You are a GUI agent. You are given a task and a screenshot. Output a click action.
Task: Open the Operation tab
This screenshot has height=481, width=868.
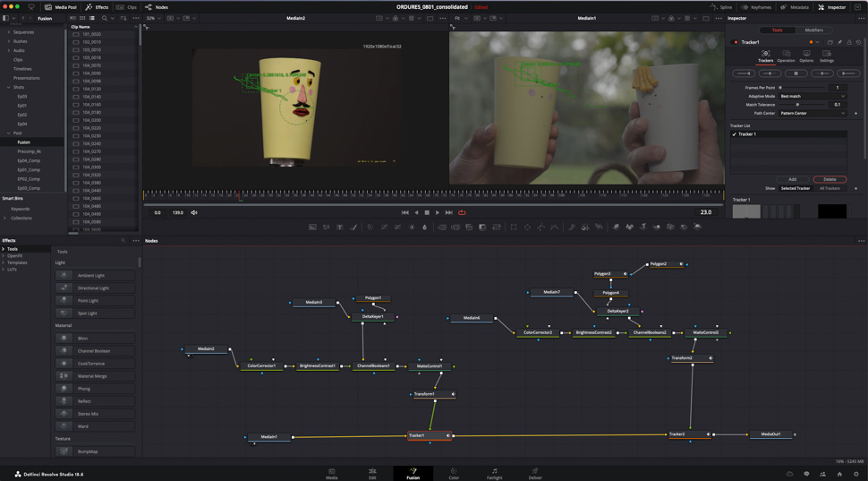pyautogui.click(x=786, y=56)
